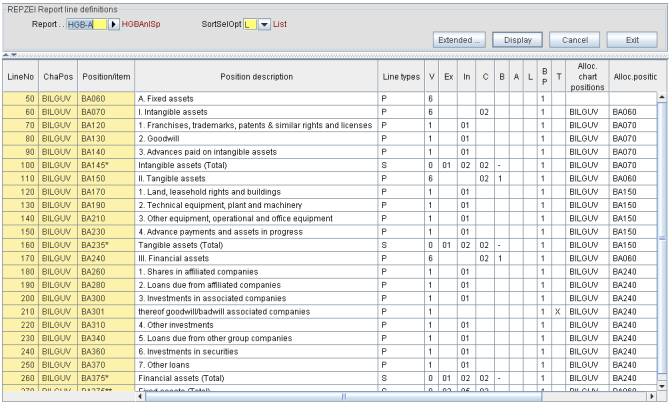Click the horizontal scrollbar left arrow
The image size is (669, 403).
(x=140, y=396)
